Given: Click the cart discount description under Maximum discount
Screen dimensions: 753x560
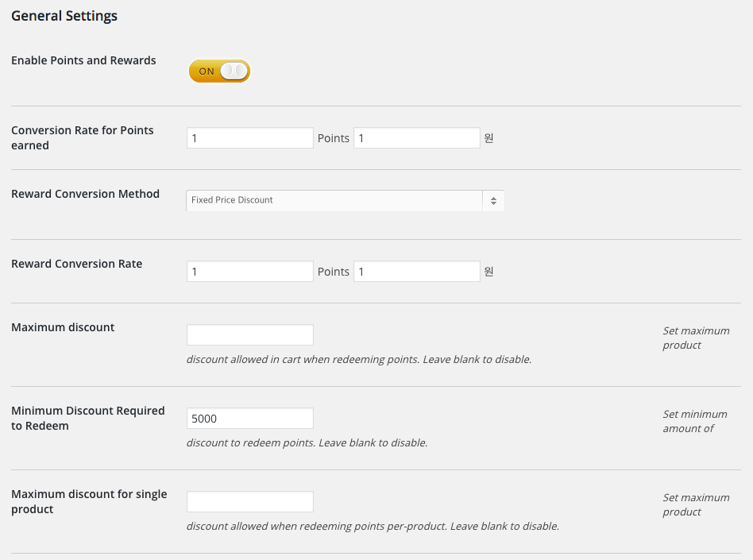Looking at the screenshot, I should [359, 360].
